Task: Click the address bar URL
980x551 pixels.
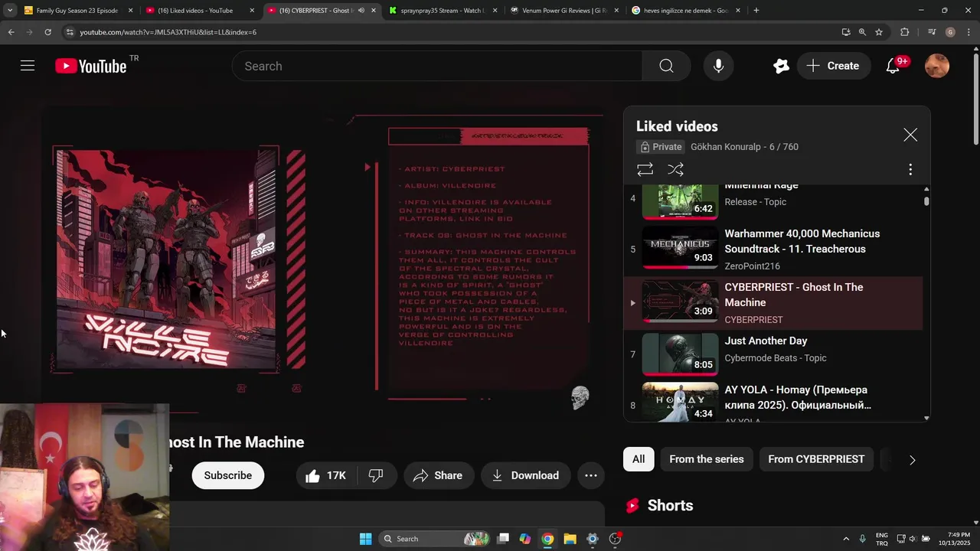Action: (168, 32)
